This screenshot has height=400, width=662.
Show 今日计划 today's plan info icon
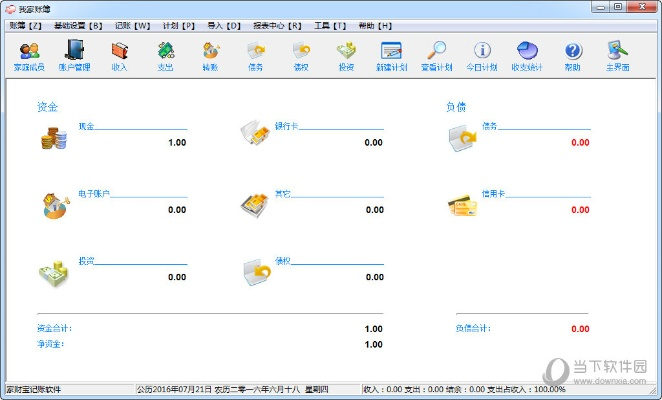click(x=482, y=56)
